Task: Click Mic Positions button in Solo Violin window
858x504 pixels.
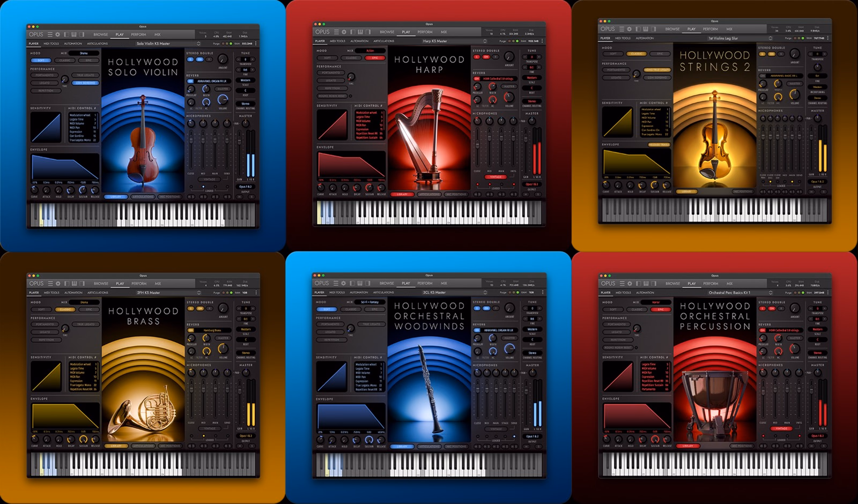Action: 170,197
